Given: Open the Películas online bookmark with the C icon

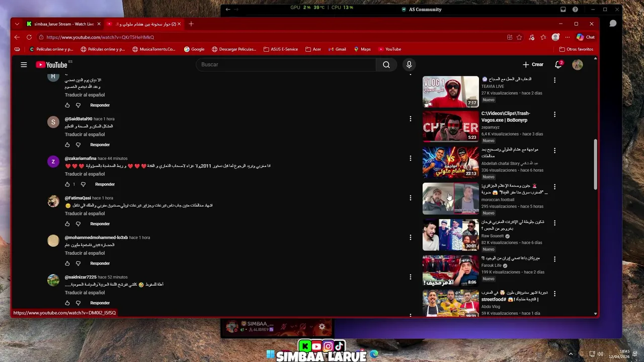Looking at the screenshot, I should click(51, 49).
